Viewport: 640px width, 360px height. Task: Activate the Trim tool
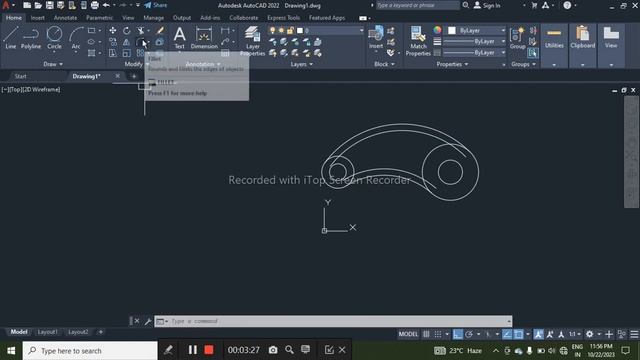[x=140, y=31]
